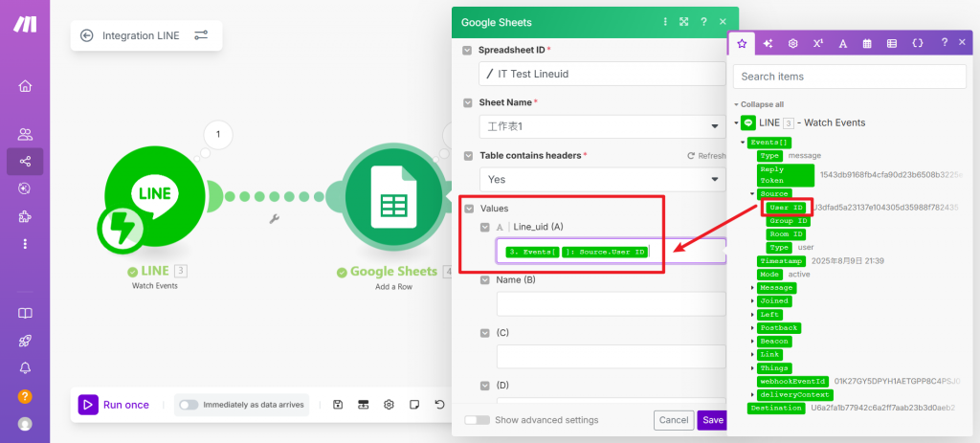Expand the Google Sheets panel to full screen
This screenshot has width=980, height=443.
683,22
